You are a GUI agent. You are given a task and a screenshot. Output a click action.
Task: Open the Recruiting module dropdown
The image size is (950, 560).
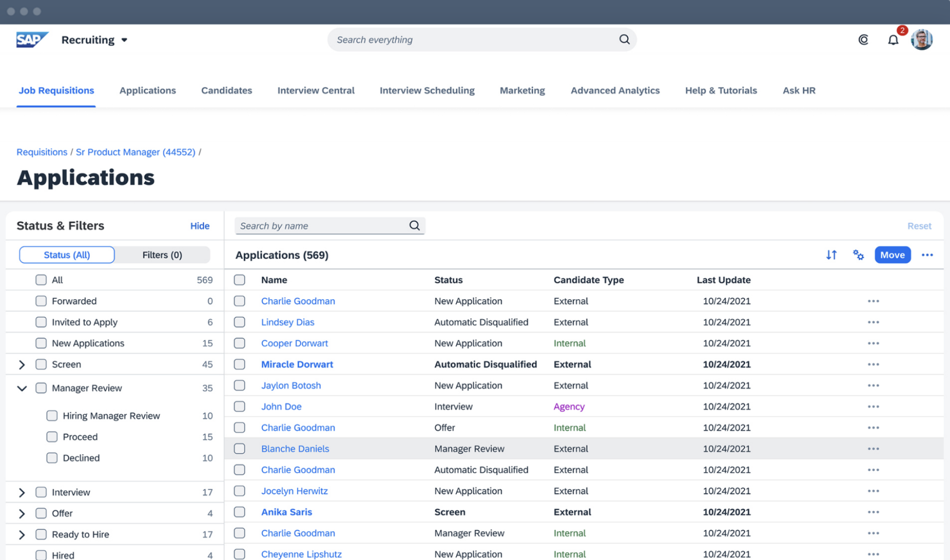click(95, 40)
